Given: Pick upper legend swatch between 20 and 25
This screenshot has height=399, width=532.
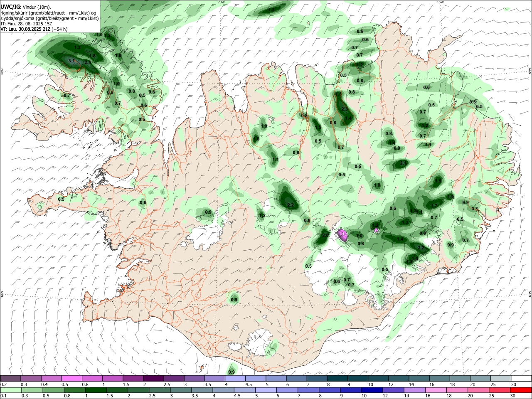Looking at the screenshot, I should pos(480,378).
